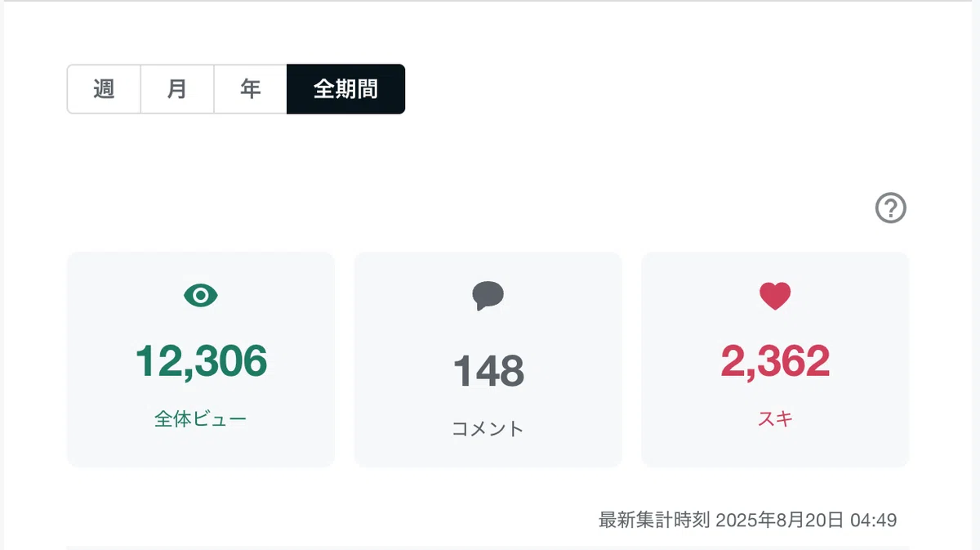The width and height of the screenshot is (980, 550).
Task: Click the 2,362 likes count
Action: coord(775,360)
